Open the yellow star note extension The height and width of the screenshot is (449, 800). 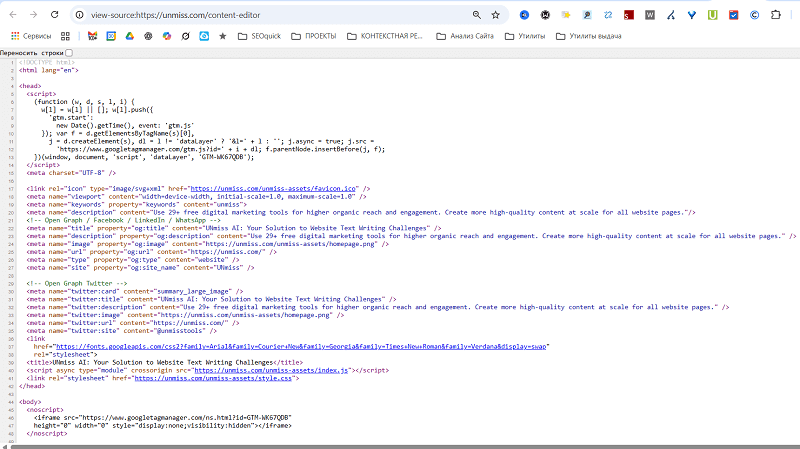pyautogui.click(x=566, y=15)
